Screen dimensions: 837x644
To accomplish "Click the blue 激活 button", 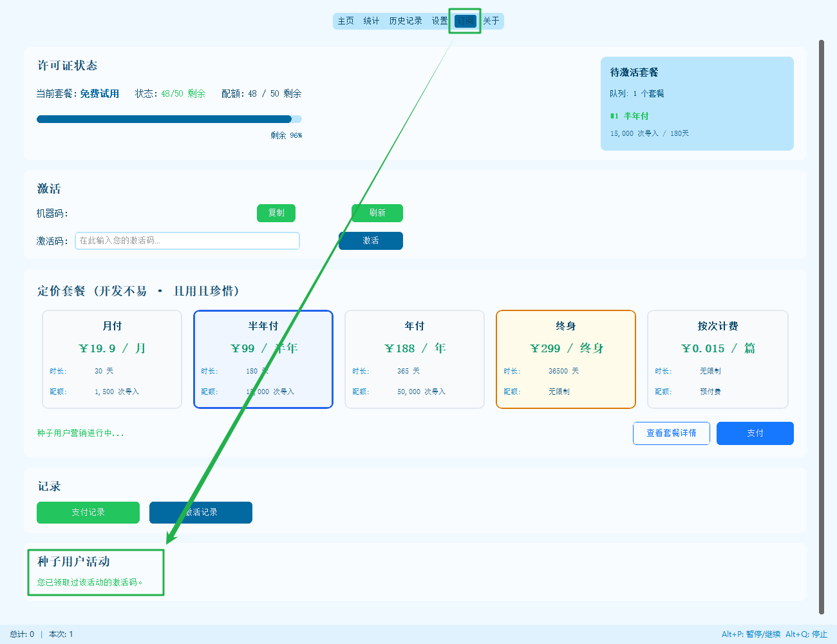I will (x=371, y=241).
